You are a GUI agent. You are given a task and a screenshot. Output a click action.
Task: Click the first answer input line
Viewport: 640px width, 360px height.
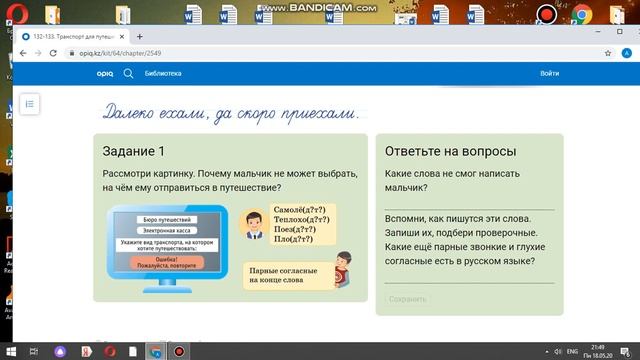[x=469, y=204]
